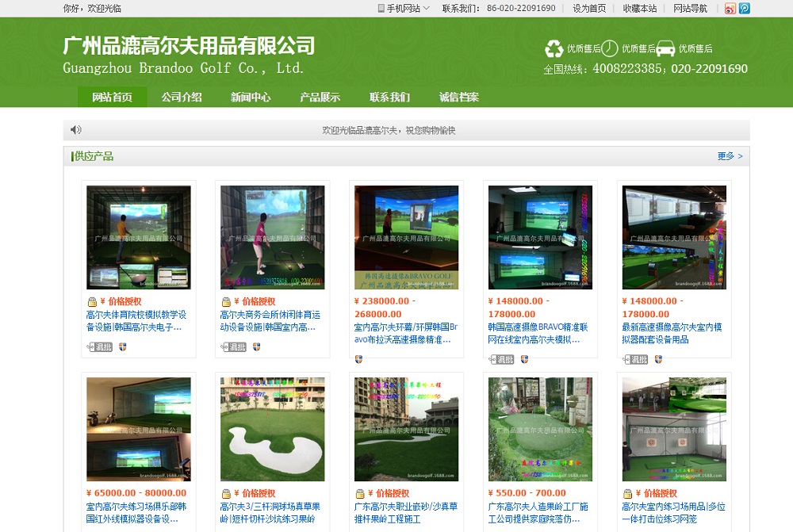The height and width of the screenshot is (532, 793).
Task: Click thumbnail of 室内高尔夫练习场俱乐部 product
Action: pyautogui.click(x=139, y=430)
